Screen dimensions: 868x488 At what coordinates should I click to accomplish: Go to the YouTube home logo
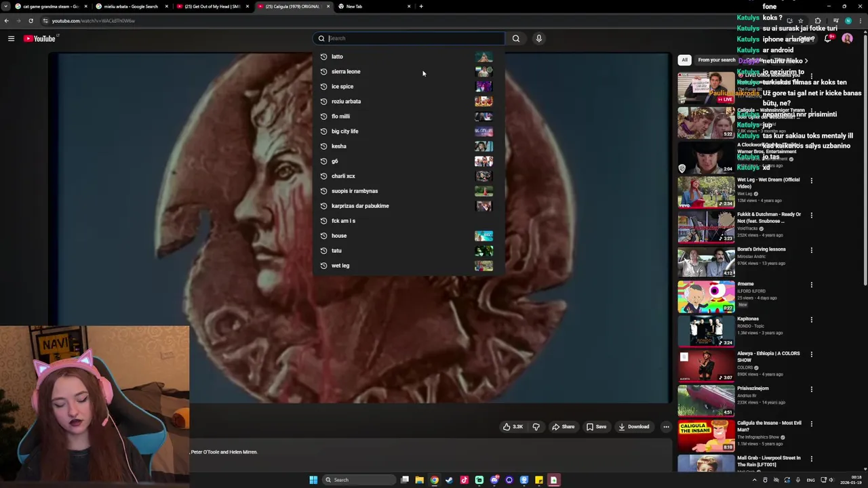[39, 39]
